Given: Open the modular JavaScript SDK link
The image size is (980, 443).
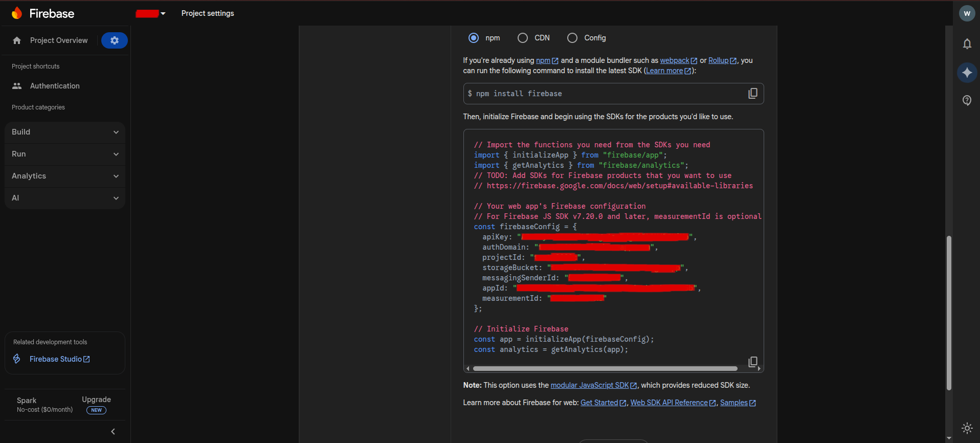Looking at the screenshot, I should click(x=593, y=385).
